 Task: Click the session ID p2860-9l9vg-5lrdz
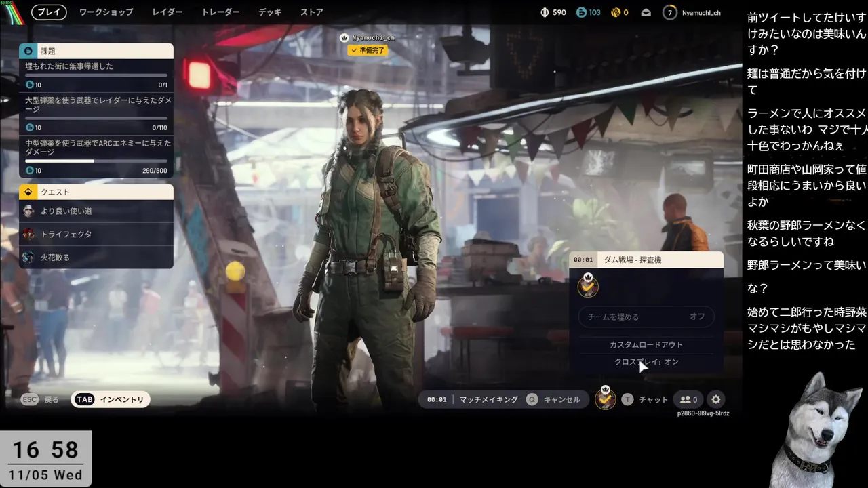[x=703, y=413]
